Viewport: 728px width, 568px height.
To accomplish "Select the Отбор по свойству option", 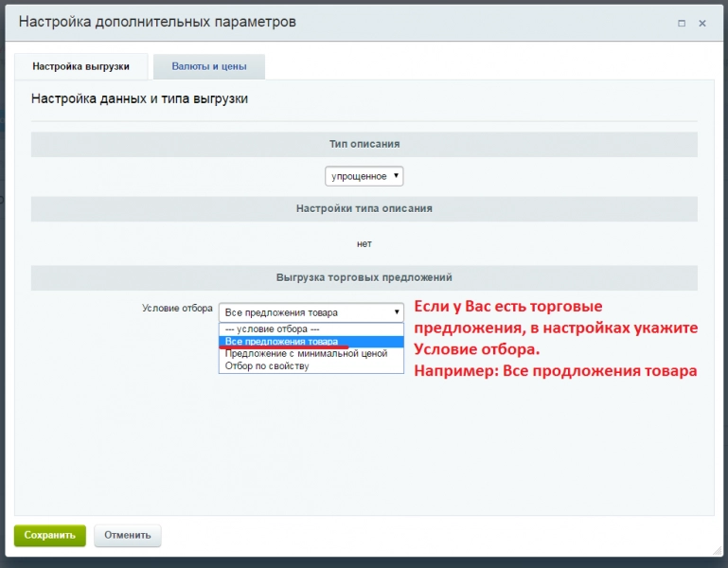I will click(x=311, y=366).
